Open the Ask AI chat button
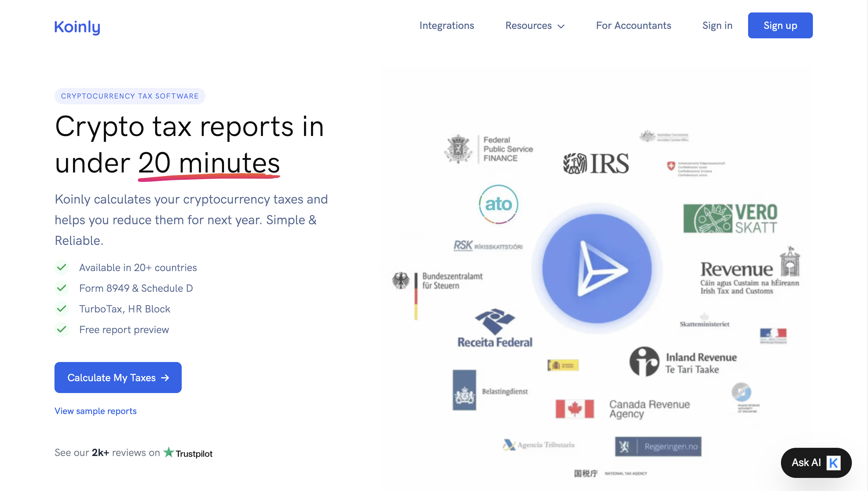 pyautogui.click(x=816, y=462)
